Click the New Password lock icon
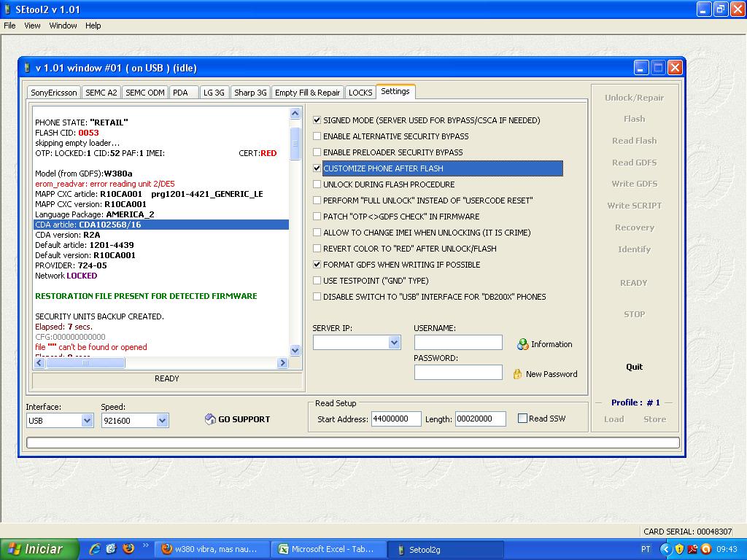 click(x=517, y=374)
